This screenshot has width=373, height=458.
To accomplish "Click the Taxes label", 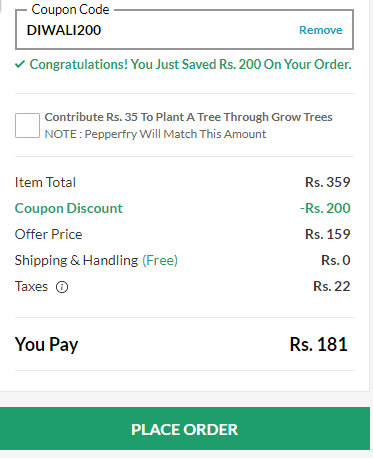I will point(31,286).
